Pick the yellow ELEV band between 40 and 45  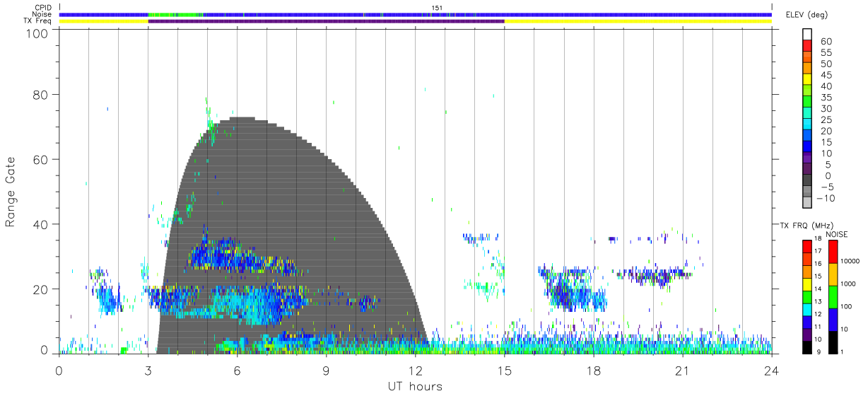(808, 80)
